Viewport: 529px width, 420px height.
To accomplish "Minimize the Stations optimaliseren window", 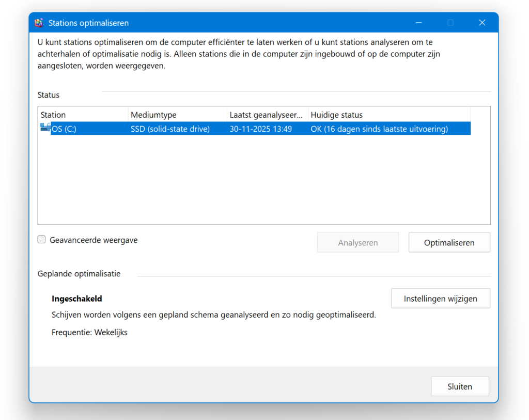I will 418,23.
